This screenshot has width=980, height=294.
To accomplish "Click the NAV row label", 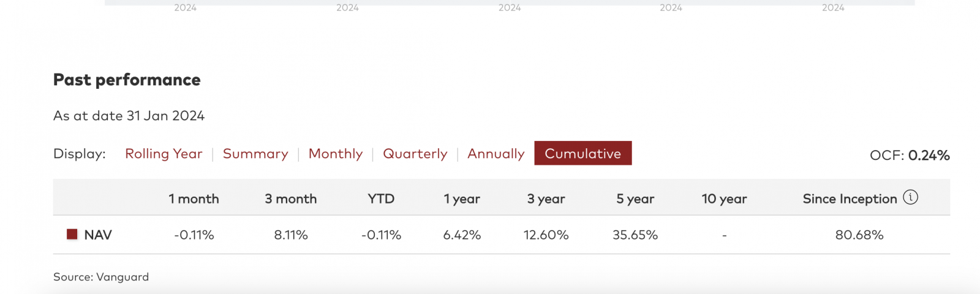I will 98,235.
